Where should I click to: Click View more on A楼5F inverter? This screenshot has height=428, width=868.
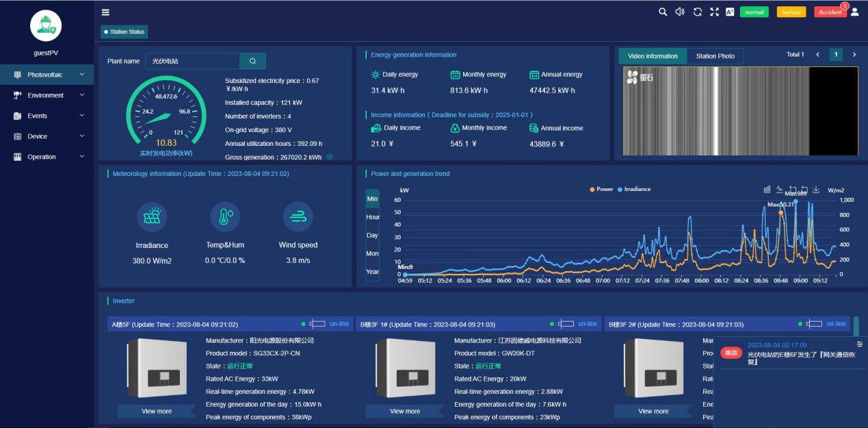pyautogui.click(x=157, y=411)
